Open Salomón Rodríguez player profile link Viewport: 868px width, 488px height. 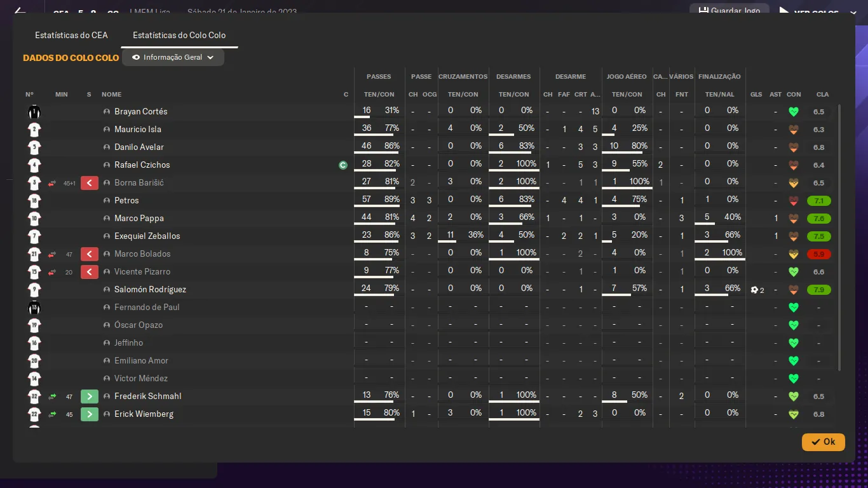[x=150, y=290]
